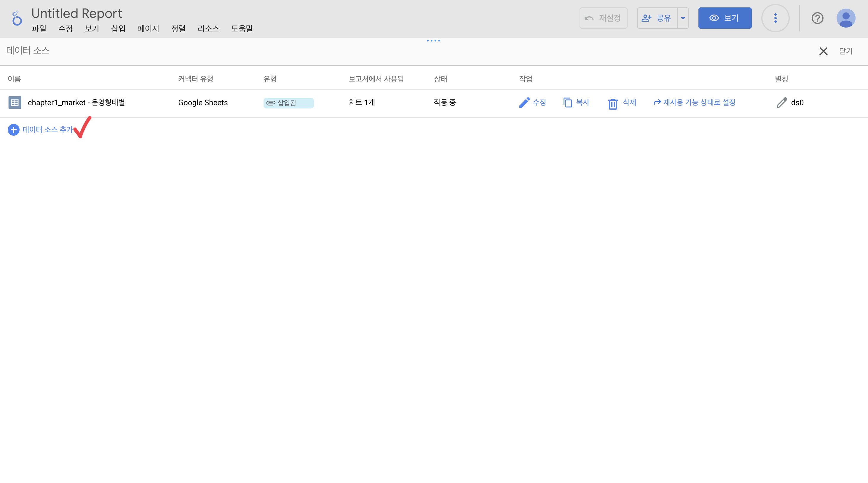Click the copy icon (복사) for the data source
868x483 pixels.
(x=567, y=103)
